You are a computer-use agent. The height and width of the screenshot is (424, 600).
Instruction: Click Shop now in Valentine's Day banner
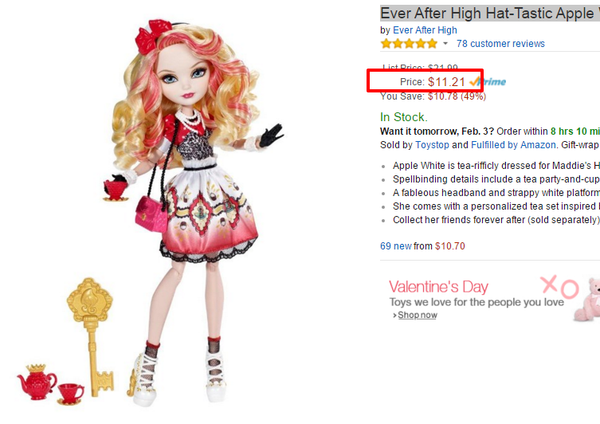tap(417, 315)
